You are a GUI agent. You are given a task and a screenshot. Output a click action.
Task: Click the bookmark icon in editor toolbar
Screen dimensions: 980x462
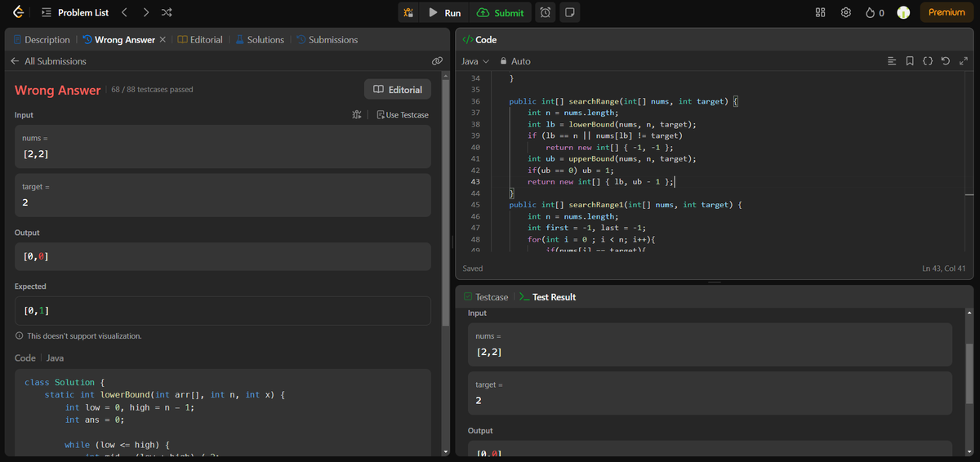click(x=910, y=61)
